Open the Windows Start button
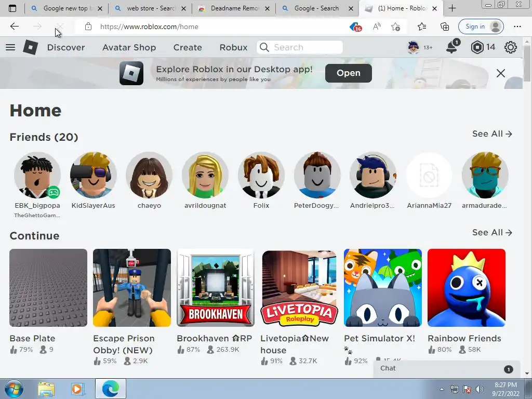The width and height of the screenshot is (532, 399). [14, 389]
